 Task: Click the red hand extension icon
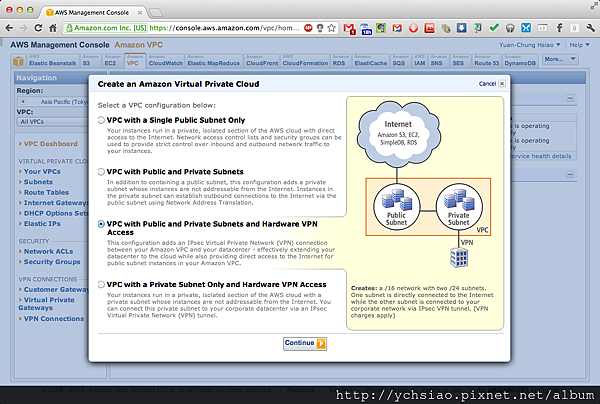pyautogui.click(x=413, y=28)
